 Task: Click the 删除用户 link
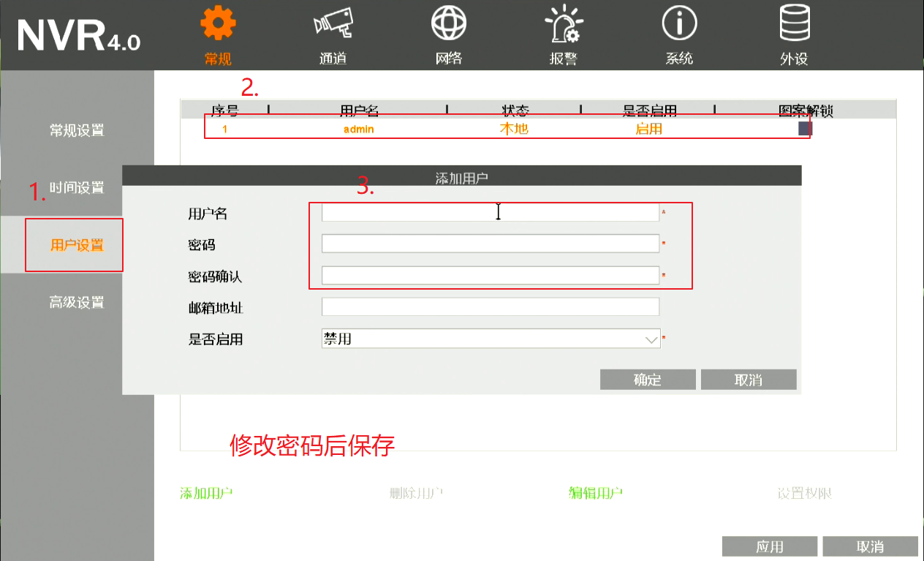[x=417, y=493]
